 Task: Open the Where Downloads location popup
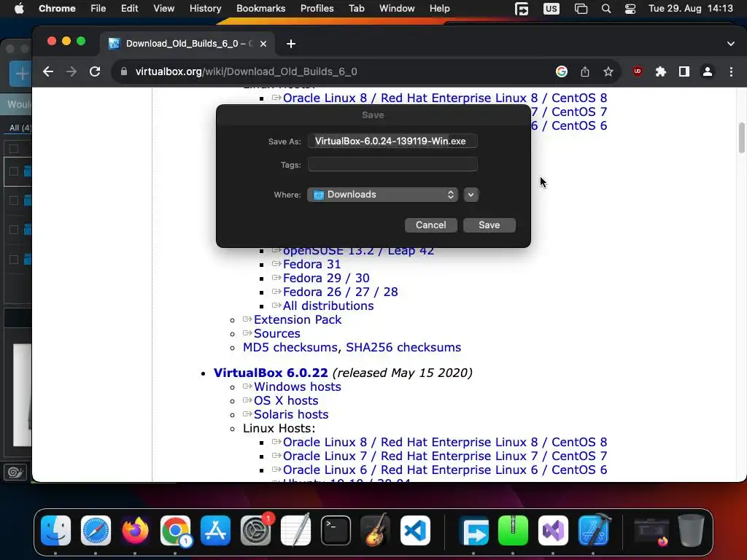pos(382,195)
